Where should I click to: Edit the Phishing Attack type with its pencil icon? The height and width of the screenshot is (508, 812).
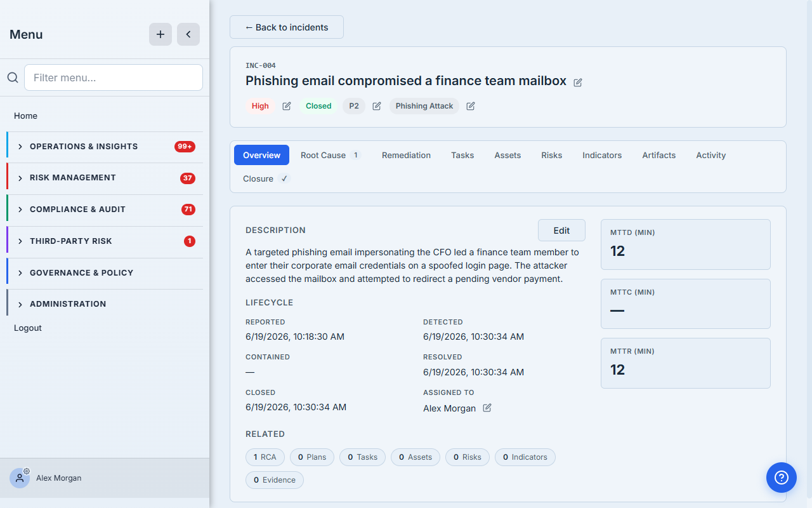(x=471, y=106)
